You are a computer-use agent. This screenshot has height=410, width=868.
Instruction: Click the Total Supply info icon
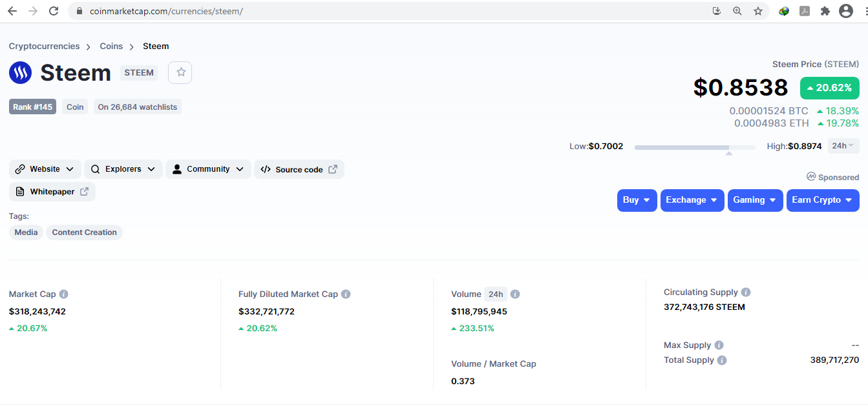pyautogui.click(x=722, y=360)
